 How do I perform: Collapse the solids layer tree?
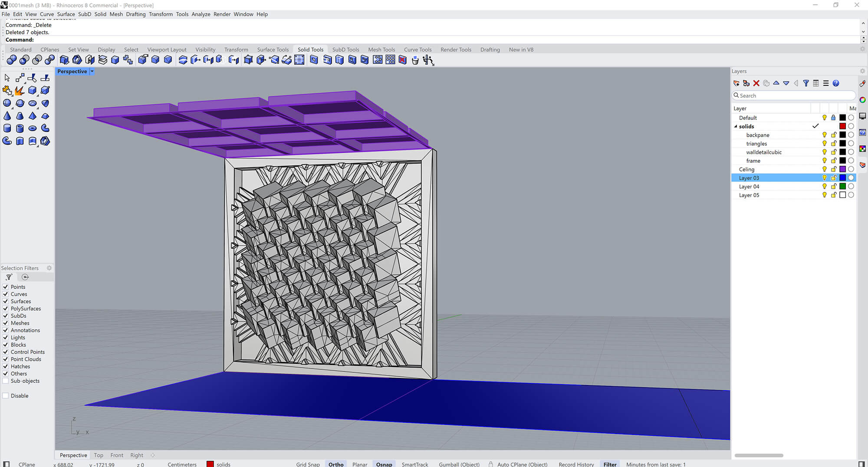[736, 126]
